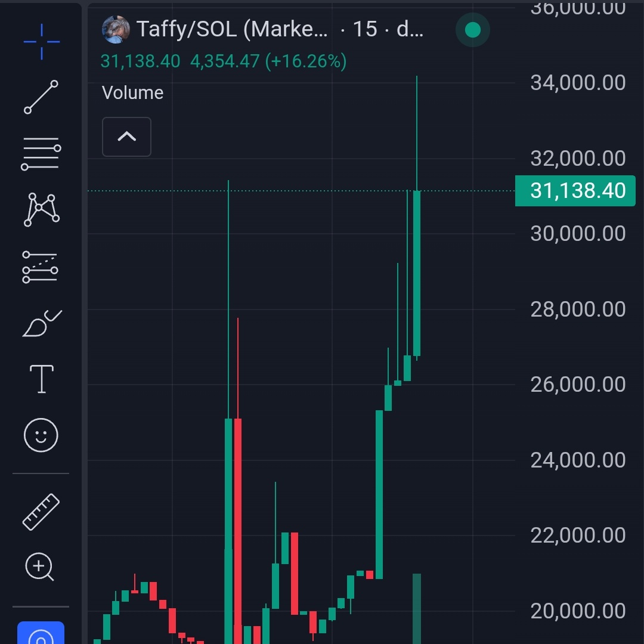Click the 28,000.00 price axis label
Viewport: 644px width, 644px height.
[578, 309]
